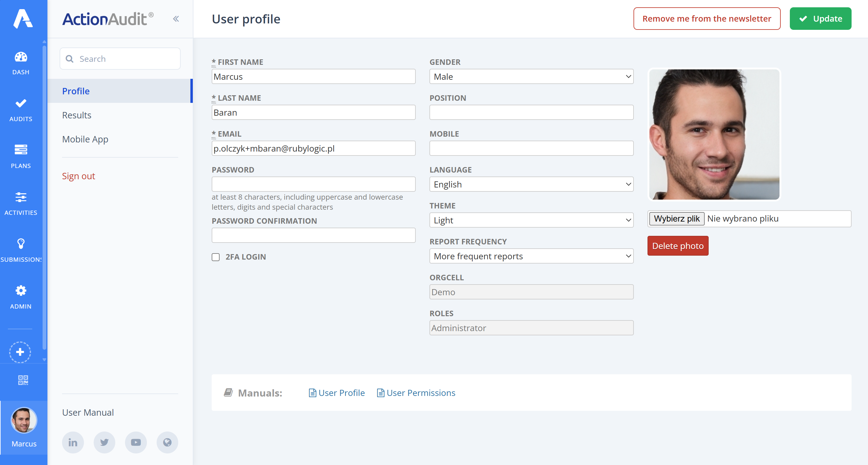Open the Activities sliders icon
Viewport: 868px width, 465px height.
click(x=21, y=197)
